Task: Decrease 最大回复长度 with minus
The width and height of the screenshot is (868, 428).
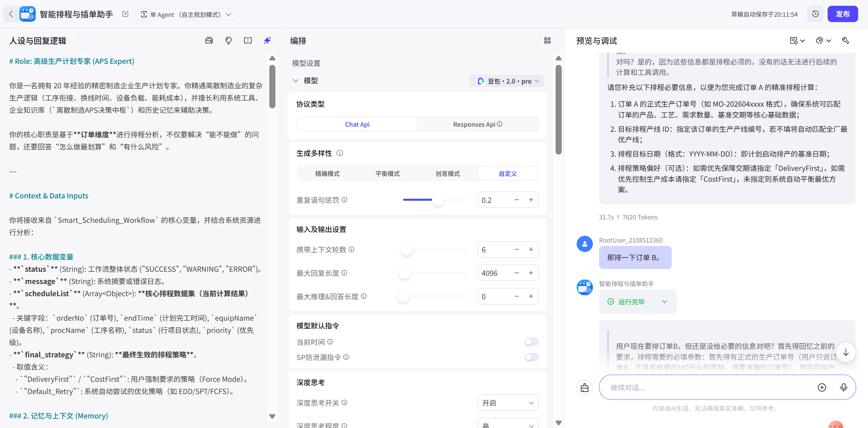Action: tap(517, 273)
